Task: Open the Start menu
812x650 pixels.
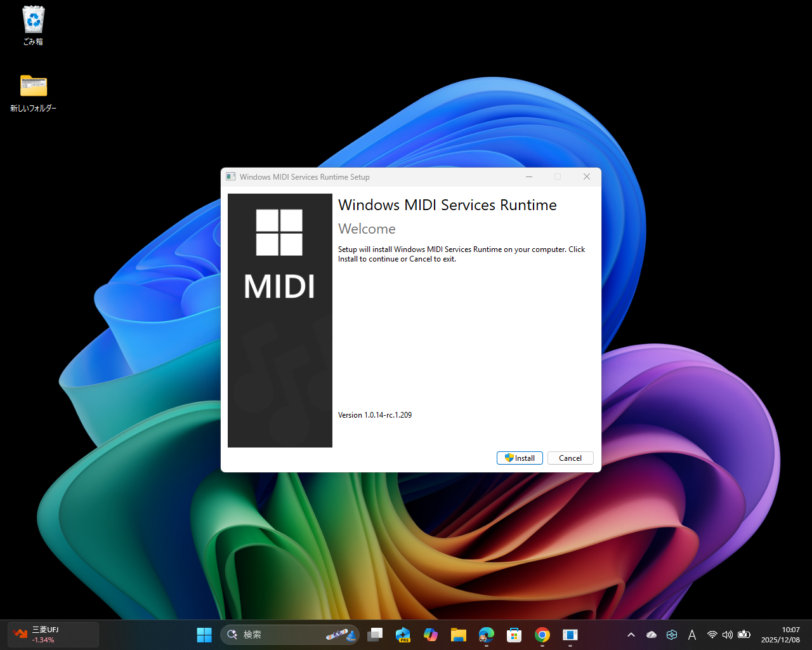Action: pos(204,634)
